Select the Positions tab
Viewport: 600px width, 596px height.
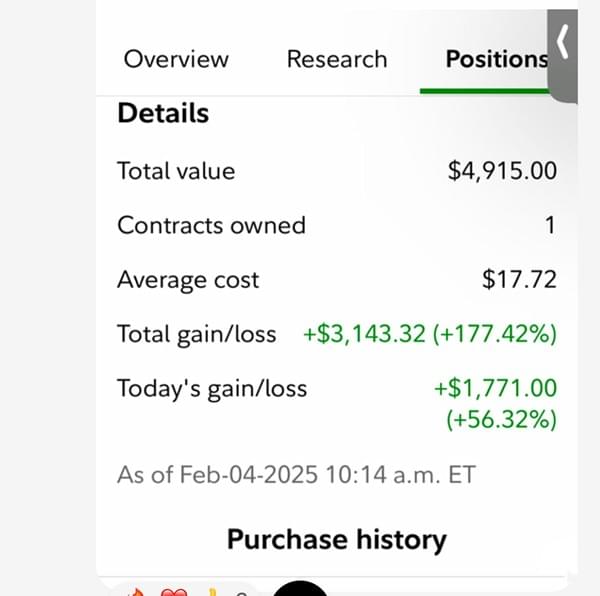pyautogui.click(x=496, y=59)
